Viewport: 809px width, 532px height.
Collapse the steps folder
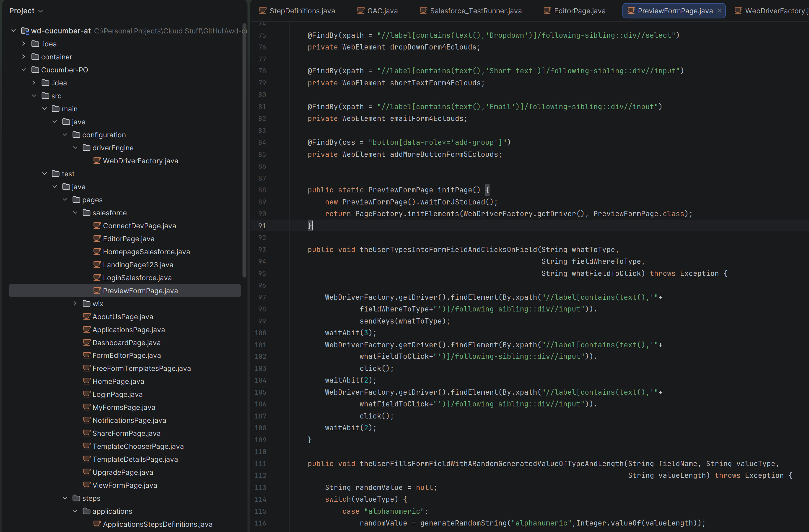point(65,498)
